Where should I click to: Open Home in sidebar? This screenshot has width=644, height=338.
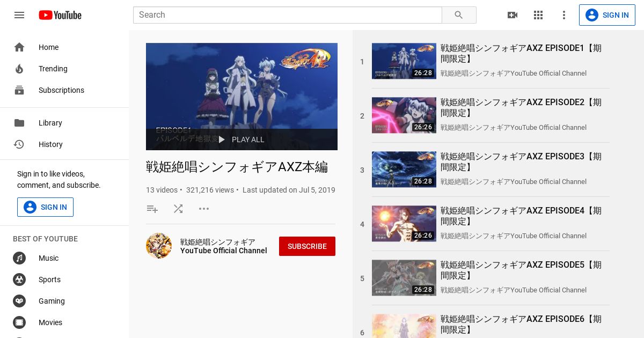click(64, 47)
